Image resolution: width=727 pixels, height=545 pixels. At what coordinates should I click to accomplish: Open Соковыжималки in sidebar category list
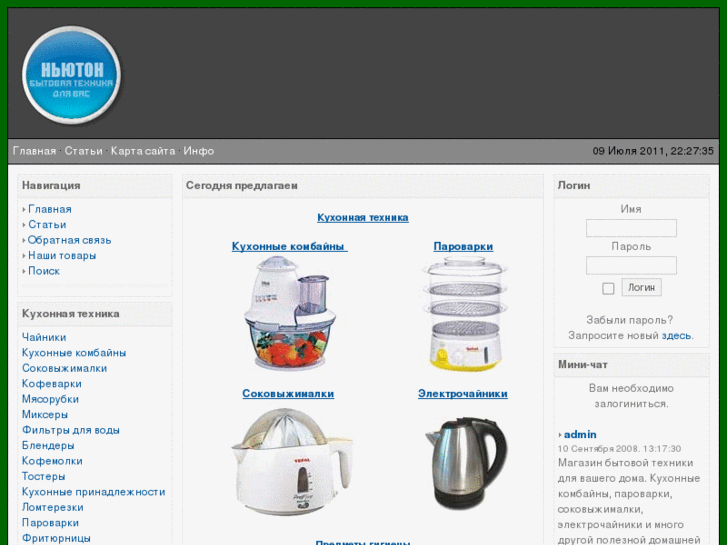click(x=64, y=368)
